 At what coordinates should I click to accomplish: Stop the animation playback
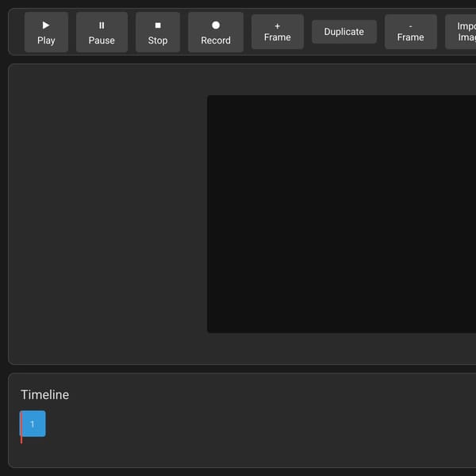click(158, 33)
